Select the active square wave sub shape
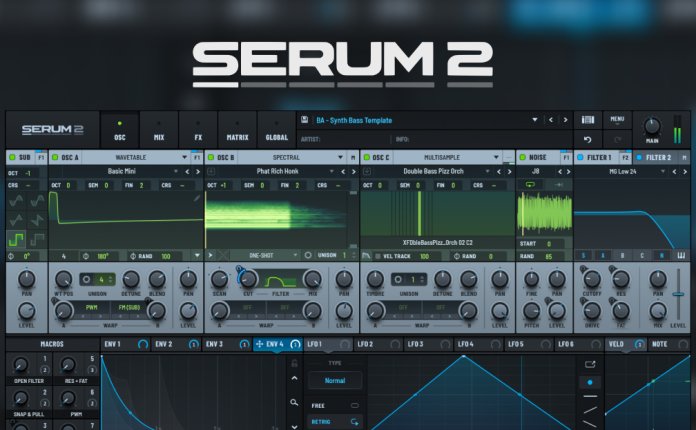The height and width of the screenshot is (430, 696). (16, 239)
